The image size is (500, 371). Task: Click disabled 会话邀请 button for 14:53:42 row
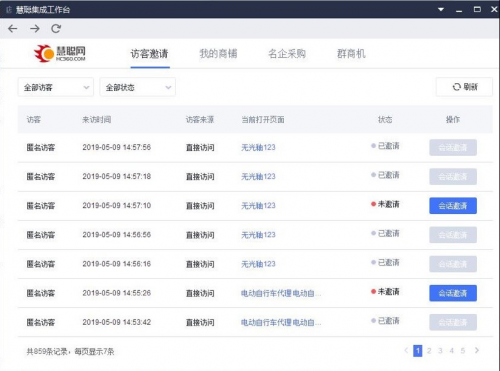453,322
